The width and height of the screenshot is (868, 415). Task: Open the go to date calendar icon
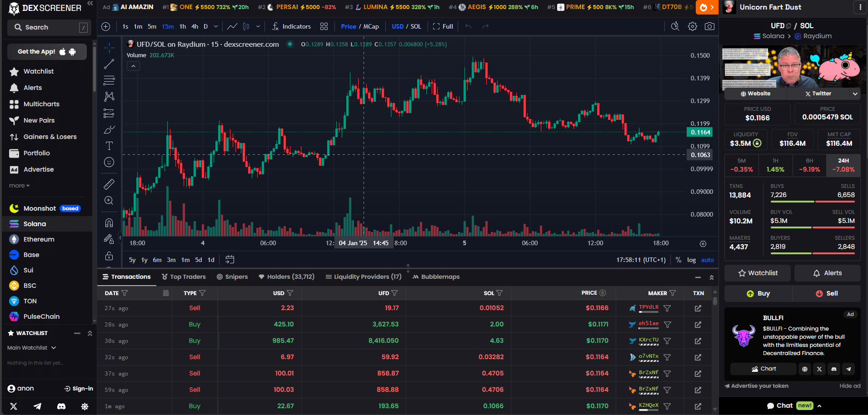point(230,260)
